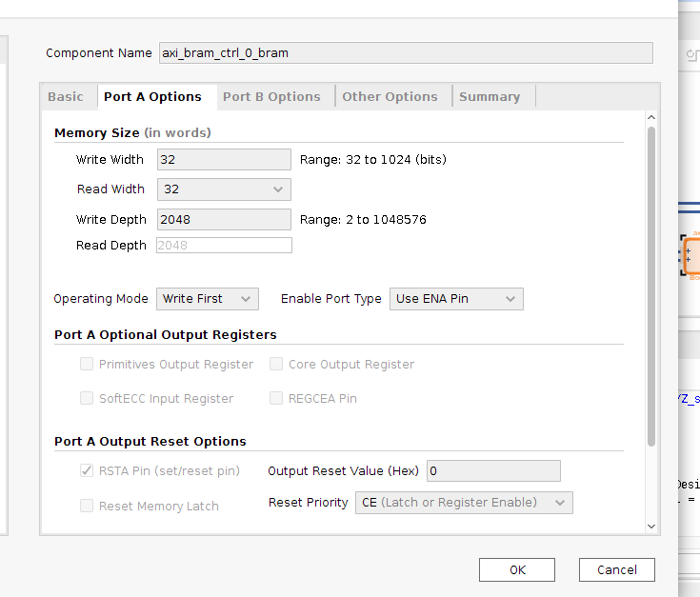700x597 pixels.
Task: Click the Write Depth input field
Action: (x=224, y=219)
